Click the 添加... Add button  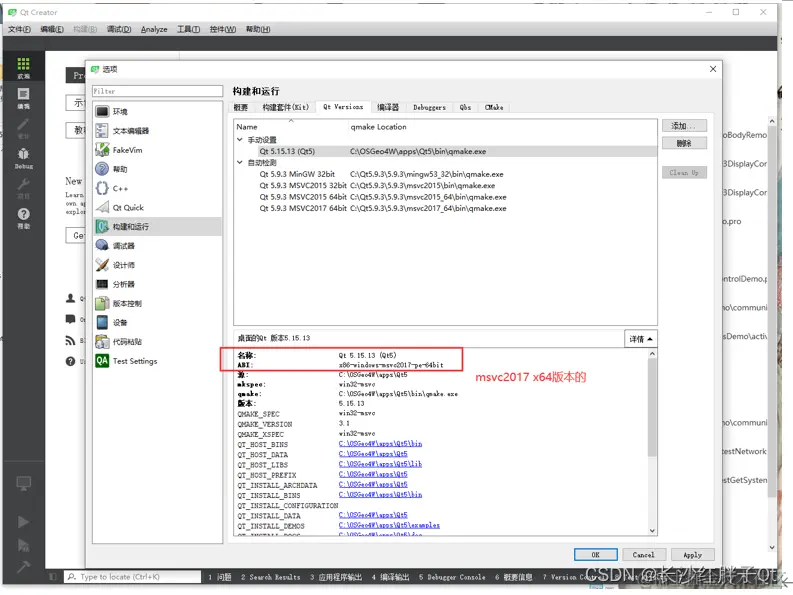684,126
